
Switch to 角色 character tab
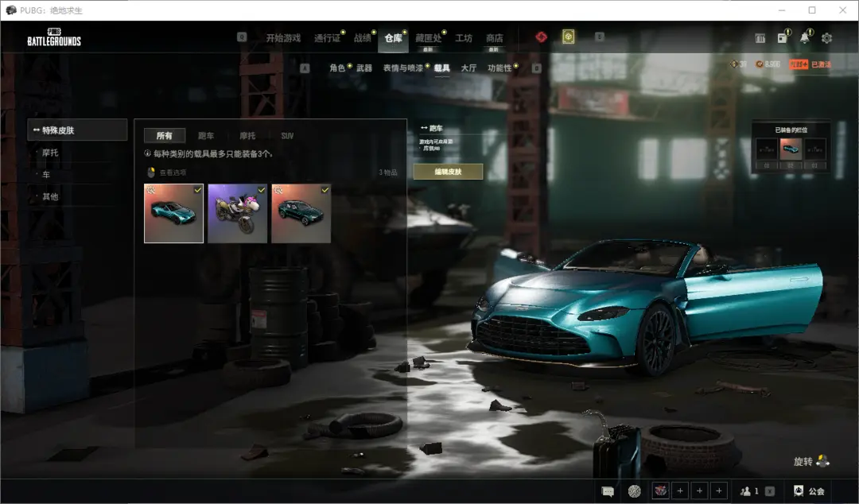tap(337, 68)
